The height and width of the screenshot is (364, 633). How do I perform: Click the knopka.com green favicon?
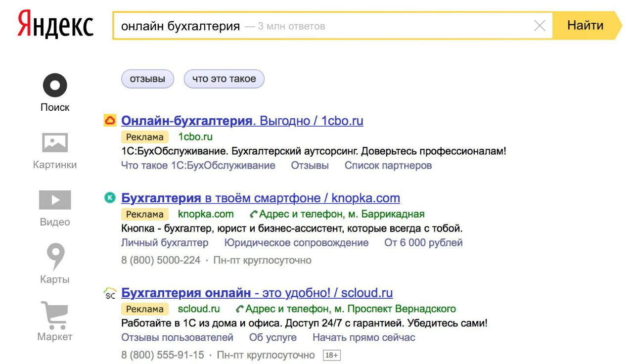point(109,198)
